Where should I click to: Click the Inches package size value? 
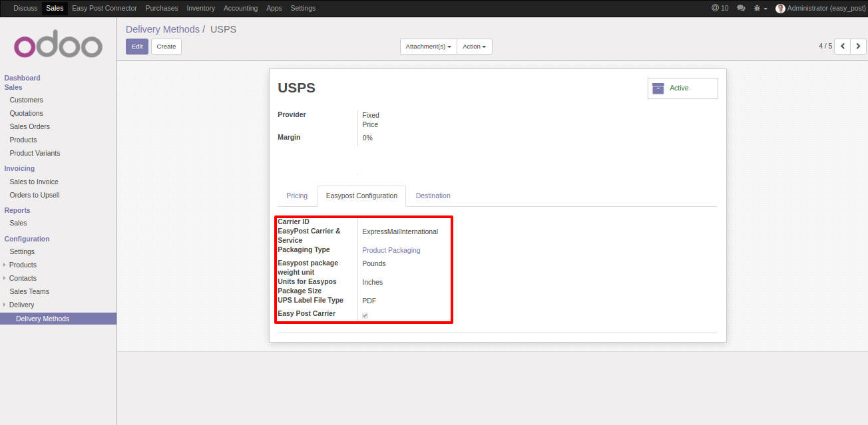[373, 283]
